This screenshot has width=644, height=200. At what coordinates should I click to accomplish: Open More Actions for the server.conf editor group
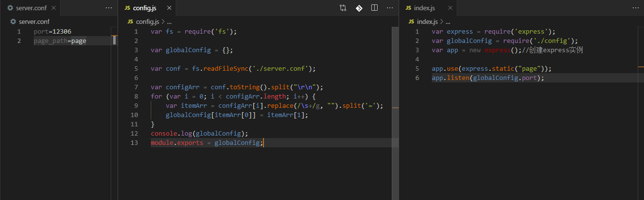[109, 8]
